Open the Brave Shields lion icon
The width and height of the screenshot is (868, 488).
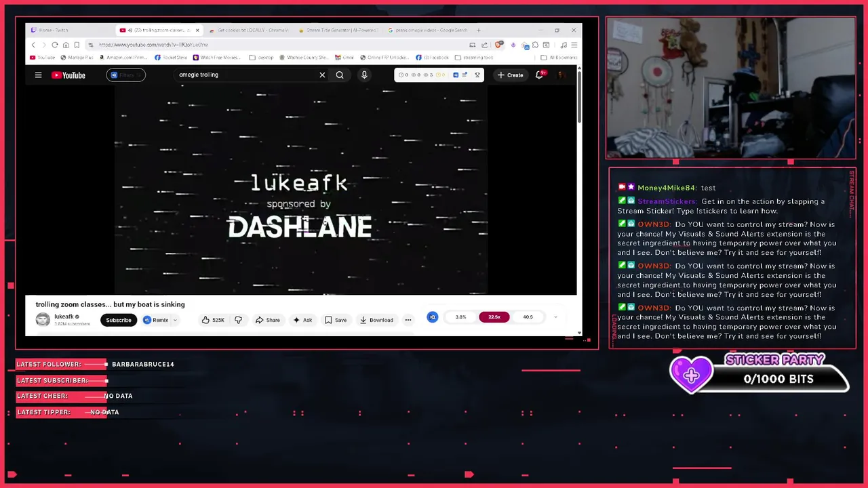click(499, 45)
